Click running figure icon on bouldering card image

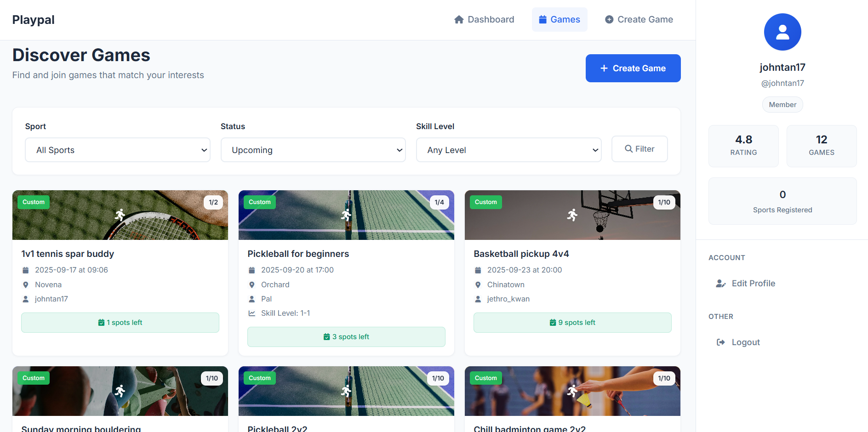(x=120, y=391)
